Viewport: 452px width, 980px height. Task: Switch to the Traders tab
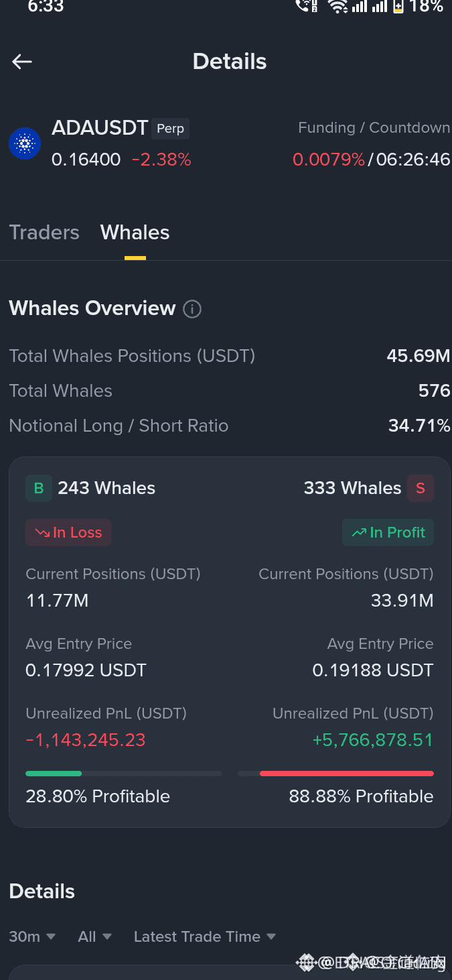tap(44, 233)
